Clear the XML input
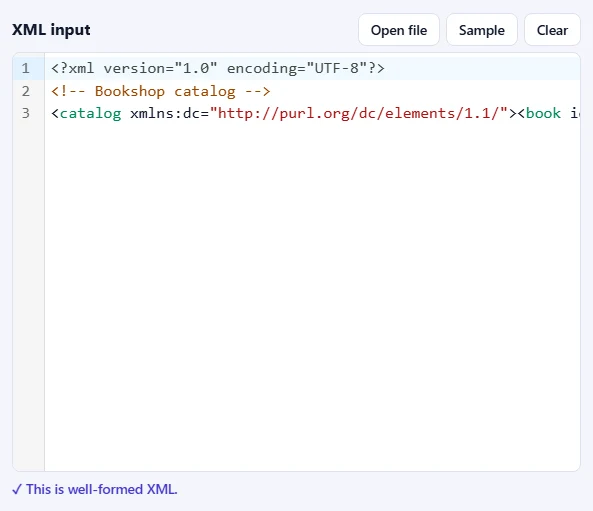The image size is (593, 511). coord(552,30)
